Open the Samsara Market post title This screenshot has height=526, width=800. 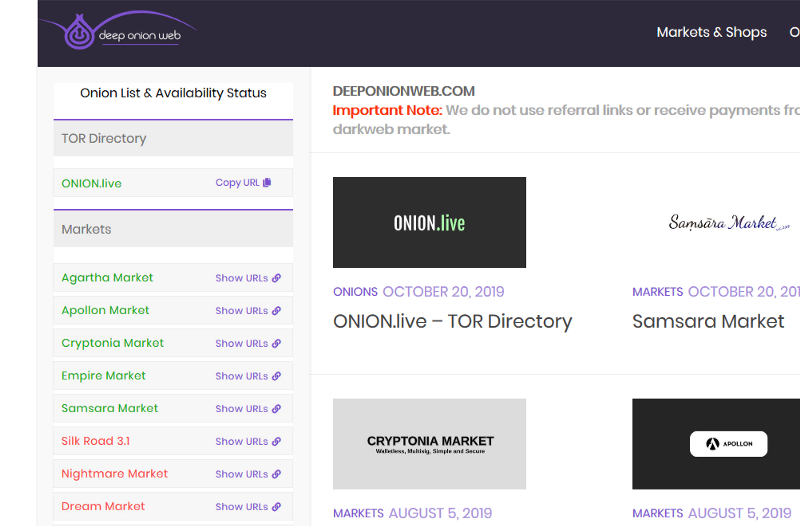[708, 321]
